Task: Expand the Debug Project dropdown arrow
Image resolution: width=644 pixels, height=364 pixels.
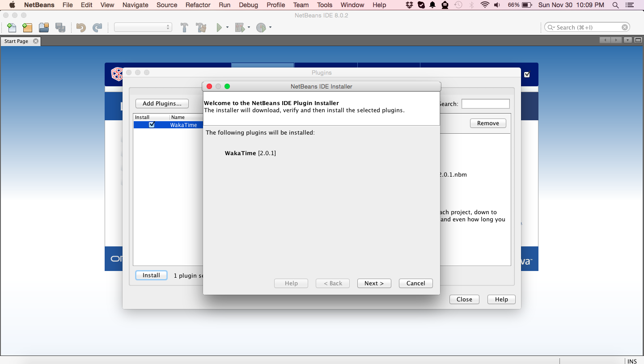Action: [x=249, y=28]
